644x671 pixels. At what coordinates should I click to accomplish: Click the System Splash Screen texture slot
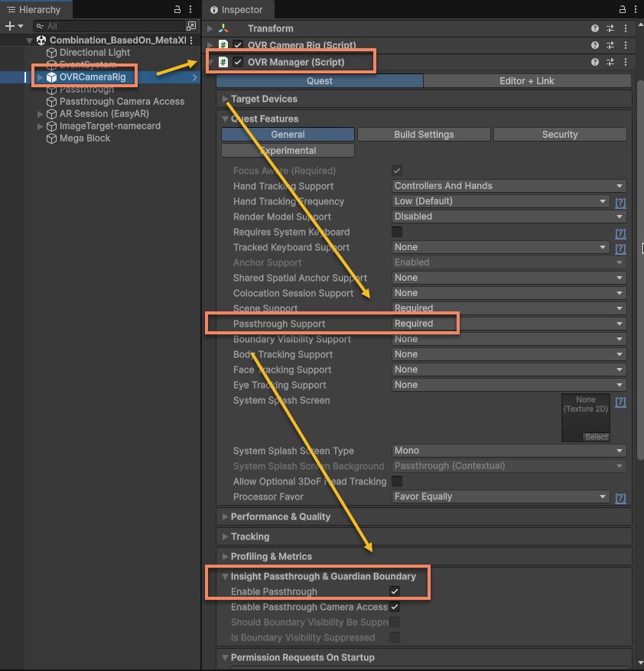(x=586, y=418)
